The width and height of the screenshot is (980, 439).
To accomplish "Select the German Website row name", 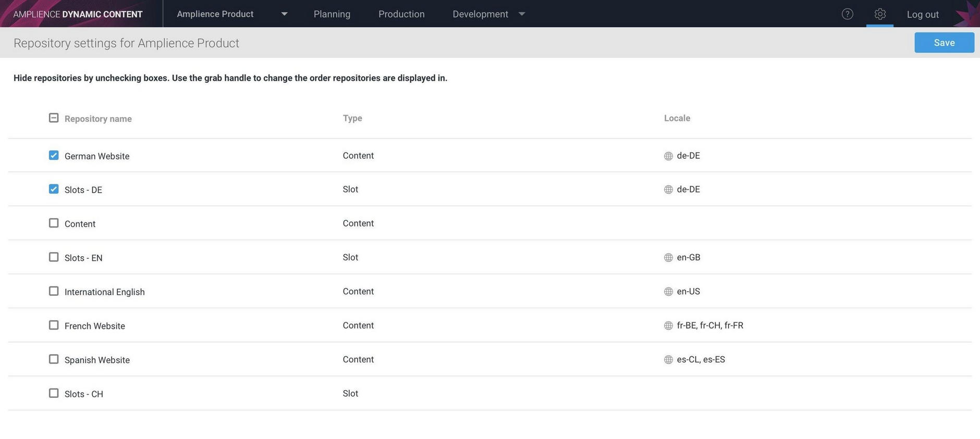I will (x=97, y=156).
